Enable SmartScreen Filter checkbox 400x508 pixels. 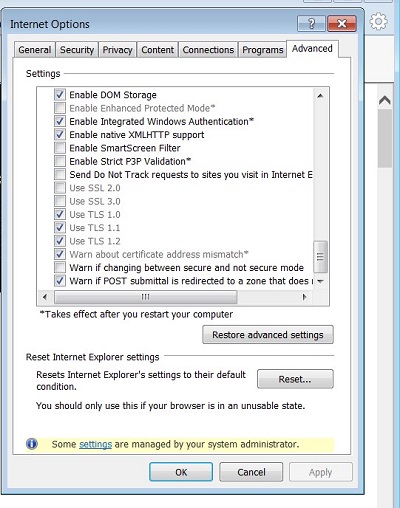point(60,148)
